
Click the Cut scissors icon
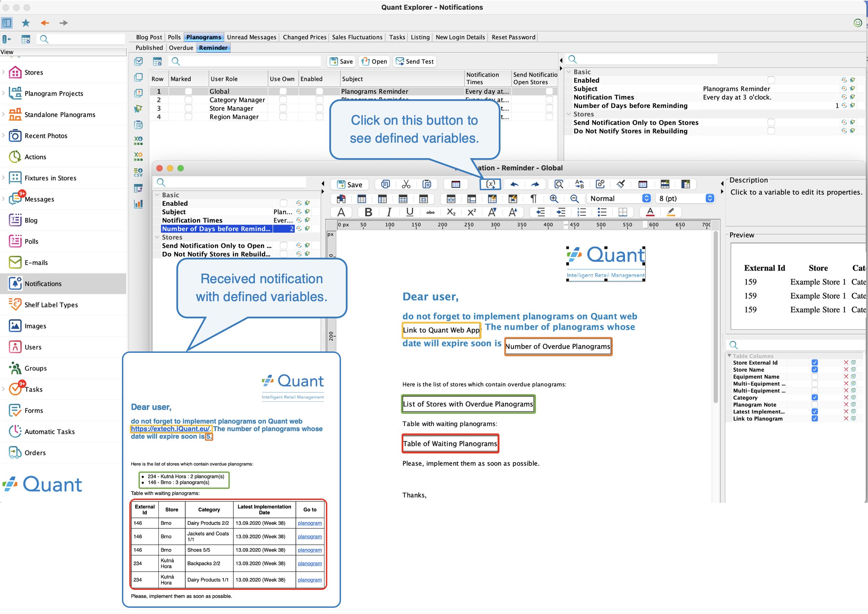tap(406, 184)
